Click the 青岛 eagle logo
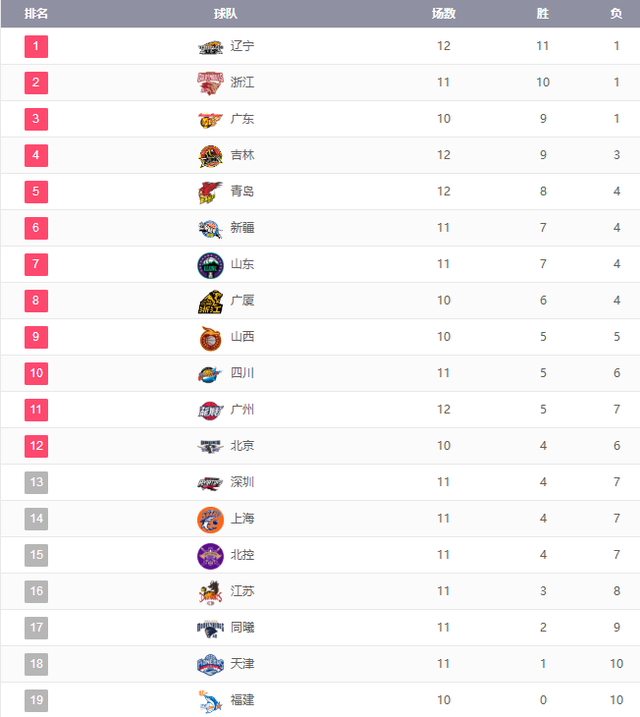Viewport: 640px width, 717px height. (x=210, y=192)
